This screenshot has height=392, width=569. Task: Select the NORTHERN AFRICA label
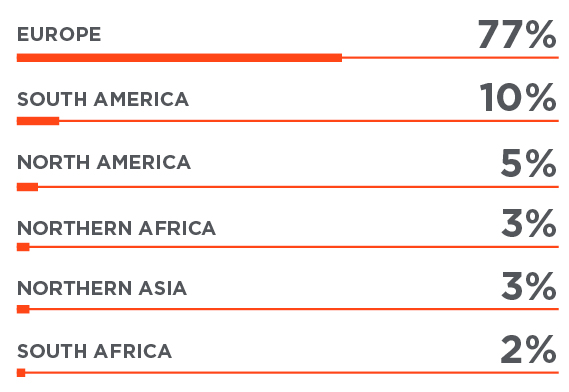[116, 228]
